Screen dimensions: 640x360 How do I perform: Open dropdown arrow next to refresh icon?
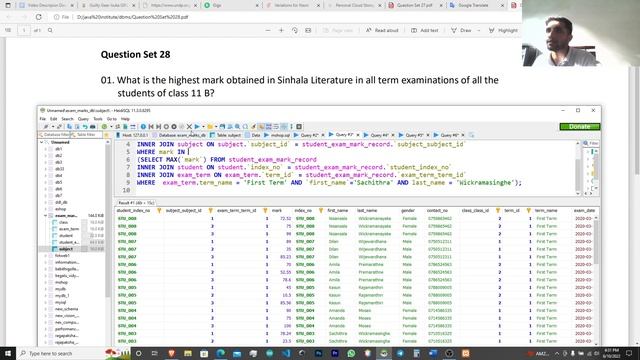[x=110, y=127]
